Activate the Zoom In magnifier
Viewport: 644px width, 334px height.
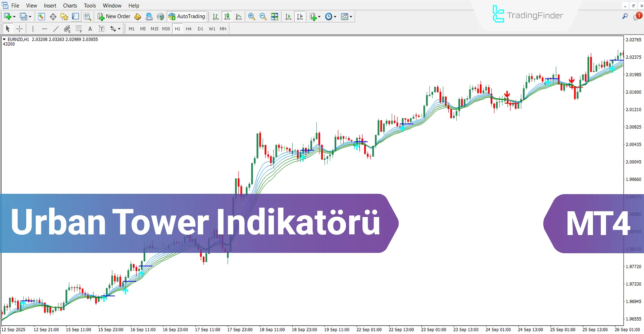point(252,16)
